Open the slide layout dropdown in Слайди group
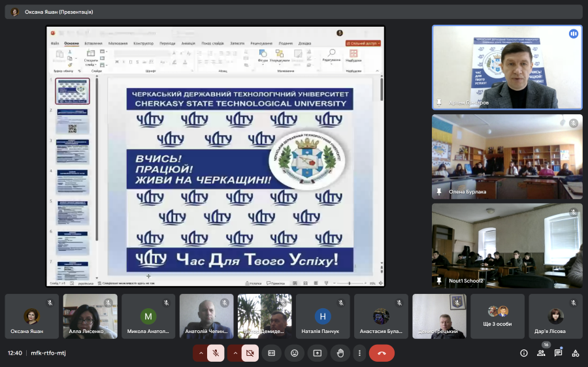Viewport: 588px width, 367px height. pyautogui.click(x=103, y=52)
